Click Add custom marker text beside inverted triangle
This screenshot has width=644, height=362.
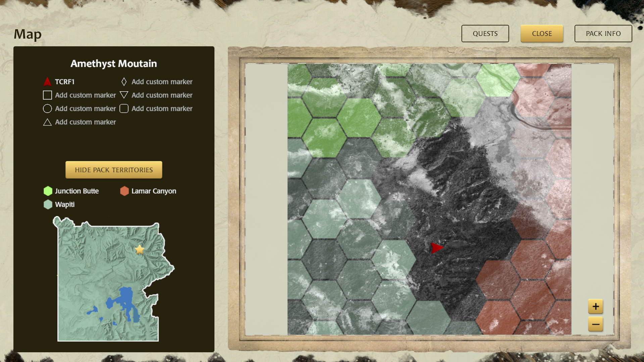(x=162, y=95)
